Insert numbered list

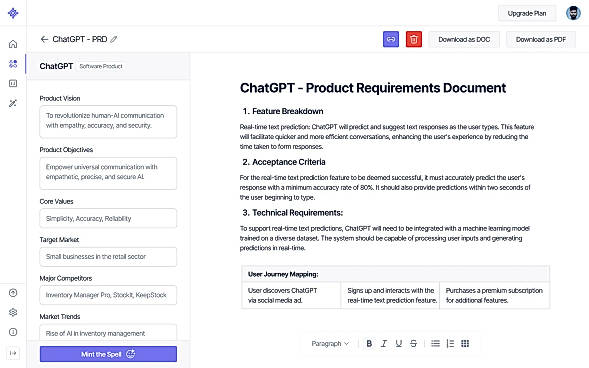point(450,343)
